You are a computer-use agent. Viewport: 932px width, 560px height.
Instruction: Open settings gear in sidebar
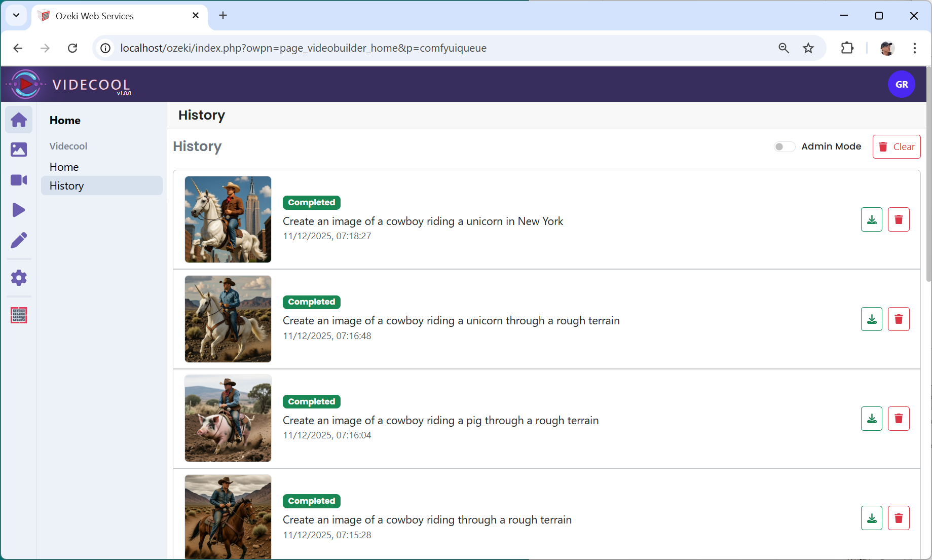[19, 278]
